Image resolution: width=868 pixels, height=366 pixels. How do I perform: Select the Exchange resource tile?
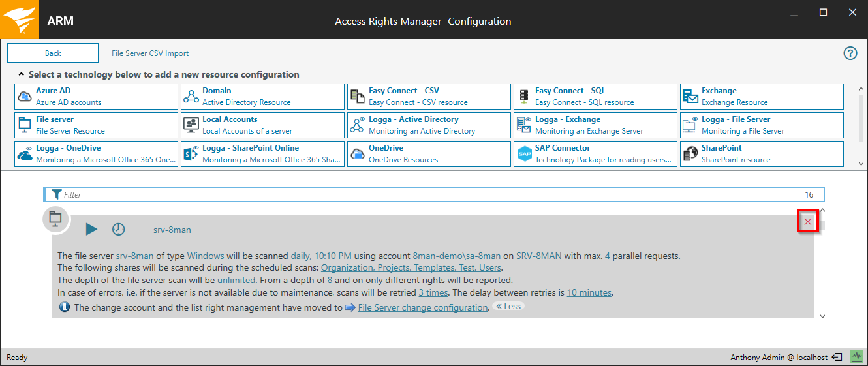pos(762,97)
